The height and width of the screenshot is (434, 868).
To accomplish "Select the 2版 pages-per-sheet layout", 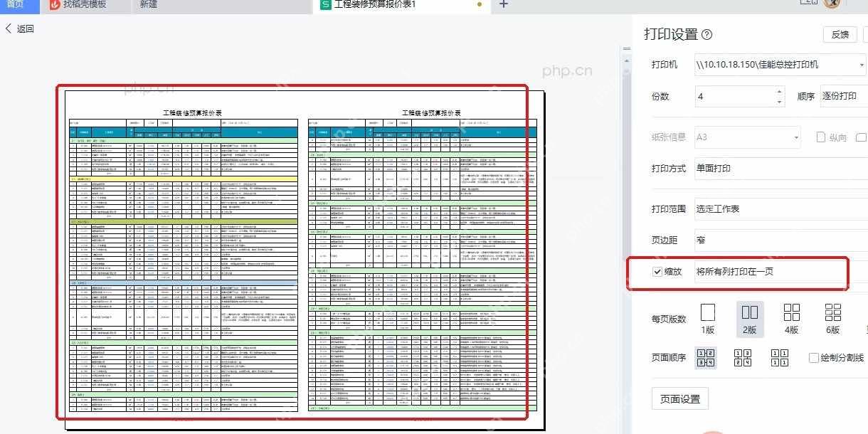I will tap(750, 319).
